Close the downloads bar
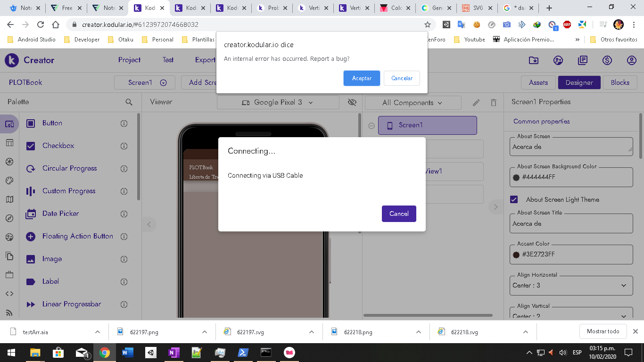The image size is (644, 362). (x=636, y=331)
